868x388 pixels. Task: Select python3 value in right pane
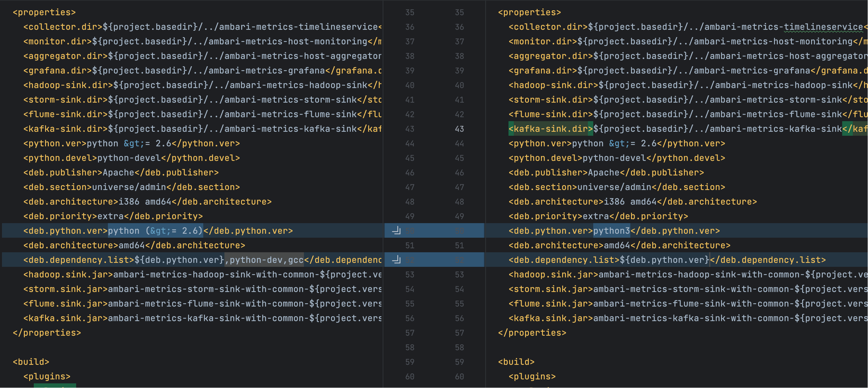[x=611, y=231]
